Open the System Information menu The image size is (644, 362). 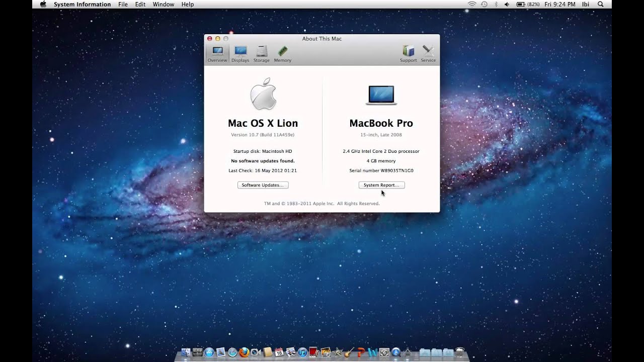coord(82,4)
